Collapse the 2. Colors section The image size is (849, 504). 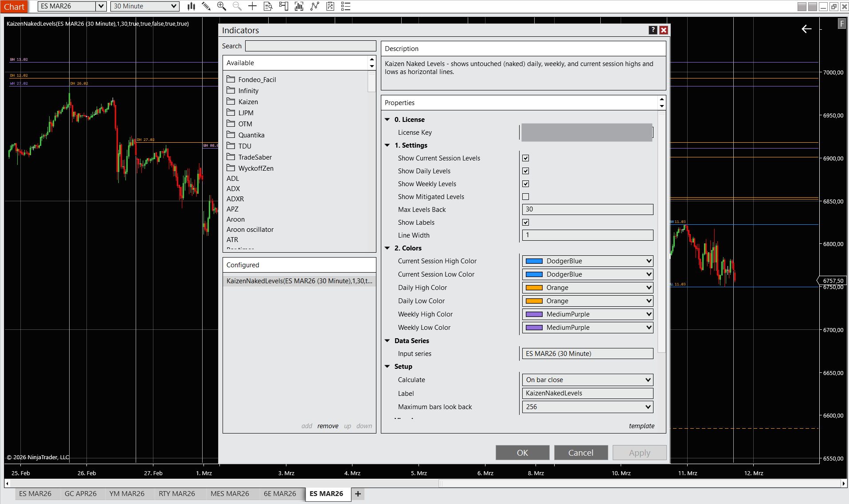coord(387,248)
